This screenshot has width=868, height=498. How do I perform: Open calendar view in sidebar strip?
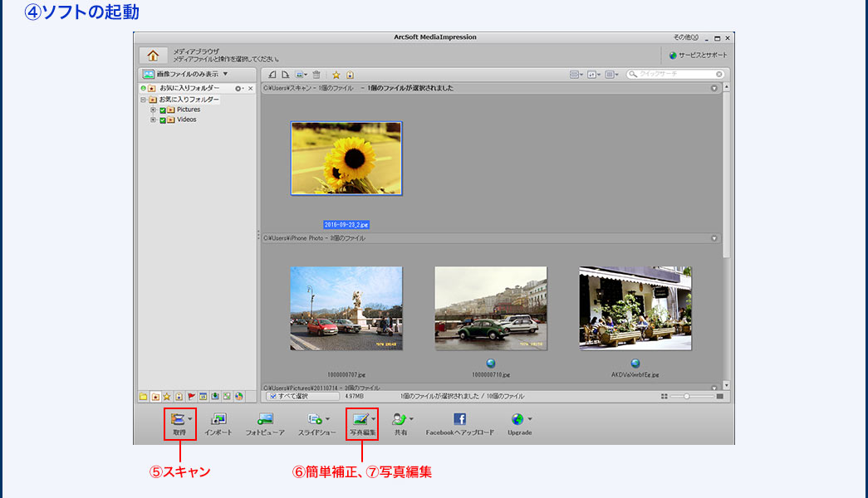(x=204, y=397)
